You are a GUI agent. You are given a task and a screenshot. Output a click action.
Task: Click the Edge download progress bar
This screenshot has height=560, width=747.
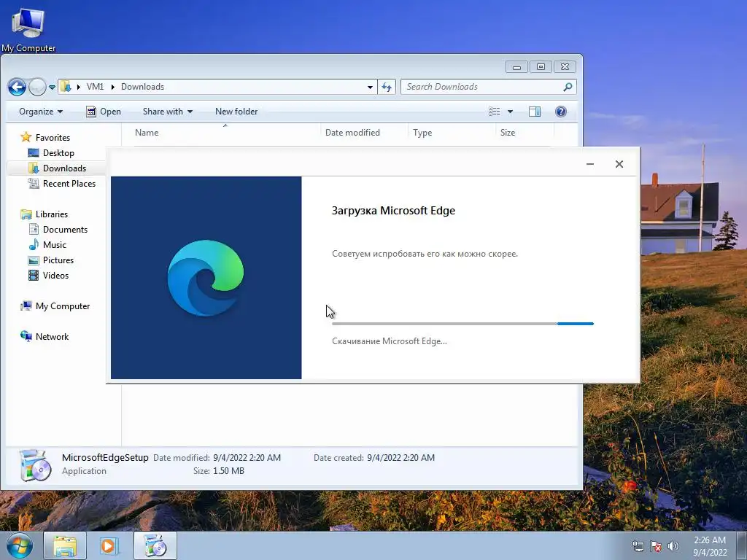point(462,324)
